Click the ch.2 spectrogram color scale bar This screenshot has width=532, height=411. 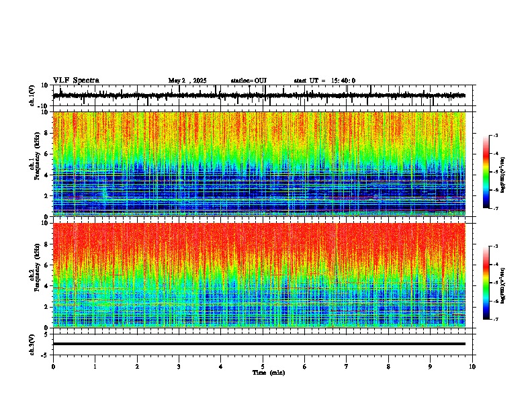point(486,283)
